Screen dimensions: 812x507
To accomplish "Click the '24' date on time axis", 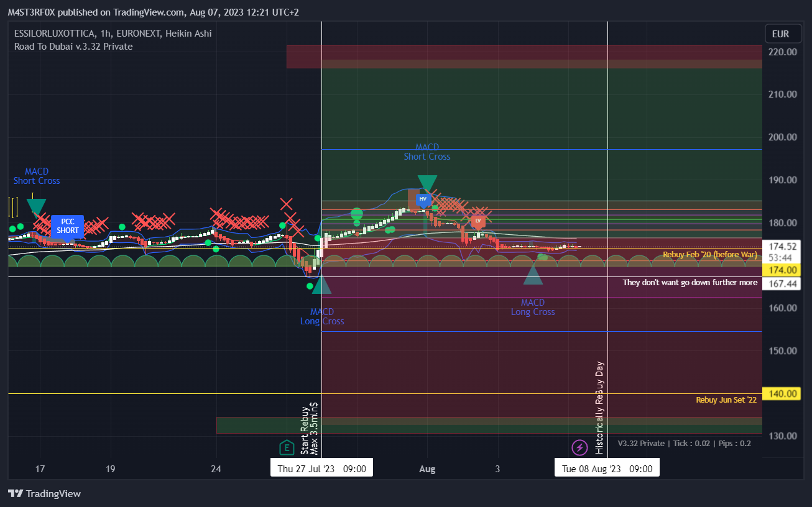I will 216,468.
